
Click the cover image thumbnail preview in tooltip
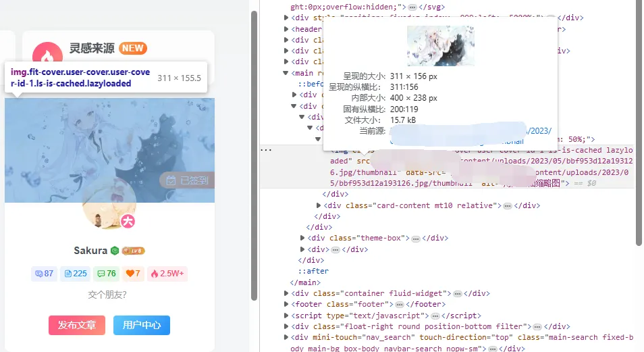point(441,46)
